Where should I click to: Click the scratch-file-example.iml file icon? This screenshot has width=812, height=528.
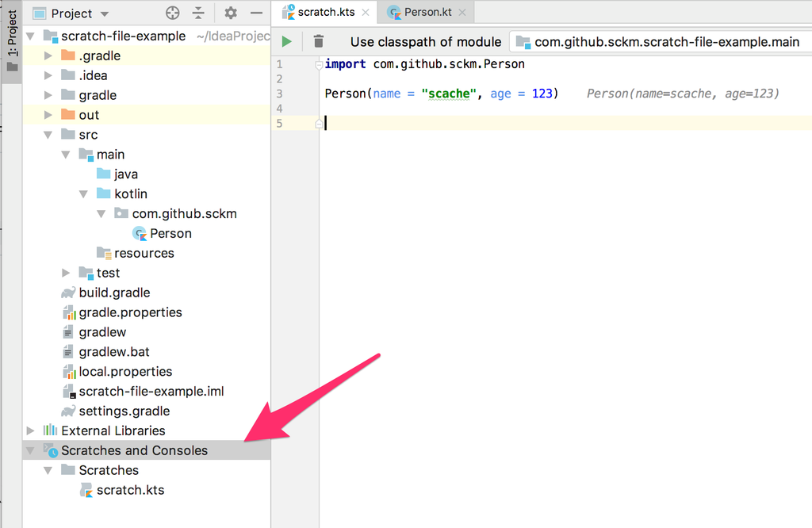(x=69, y=392)
